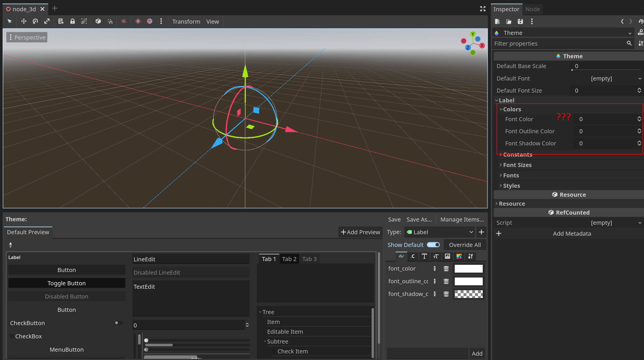Switch to the Node tab

pyautogui.click(x=532, y=9)
